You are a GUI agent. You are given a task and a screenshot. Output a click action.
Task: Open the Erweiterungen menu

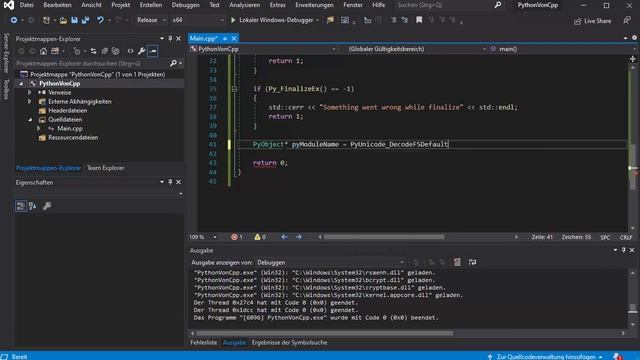pos(314,5)
